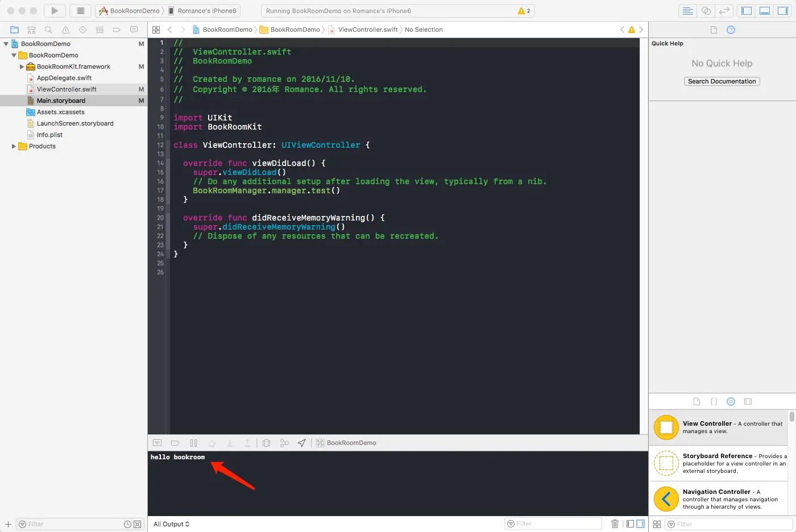
Task: Select AppDelegate.swift in the navigator
Action: coord(64,78)
